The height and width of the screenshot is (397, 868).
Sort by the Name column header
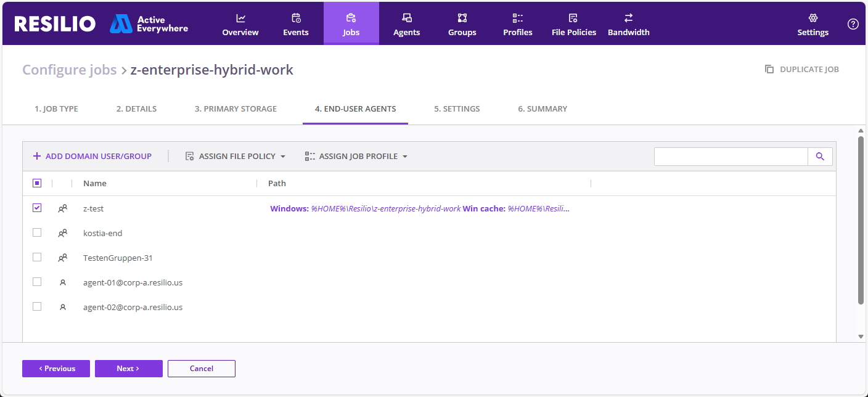(x=95, y=184)
